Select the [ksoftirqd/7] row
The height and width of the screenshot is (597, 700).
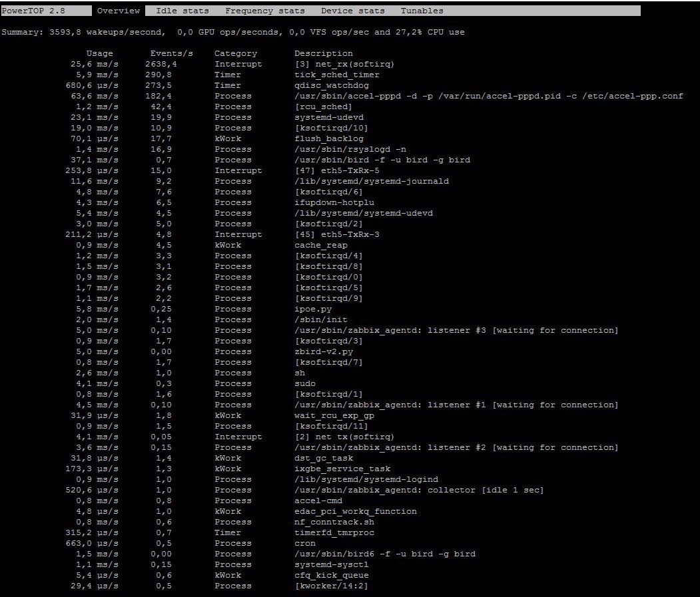click(219, 362)
